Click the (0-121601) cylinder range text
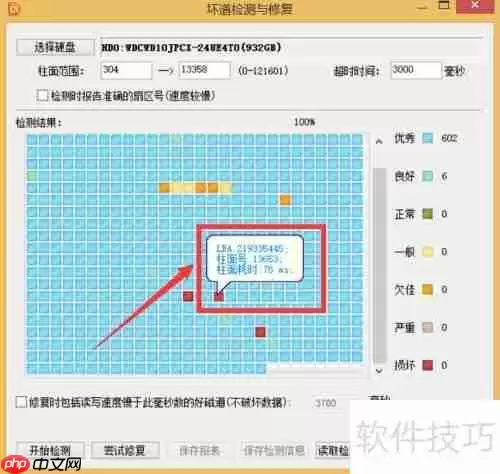Image resolution: width=500 pixels, height=474 pixels. [x=263, y=70]
